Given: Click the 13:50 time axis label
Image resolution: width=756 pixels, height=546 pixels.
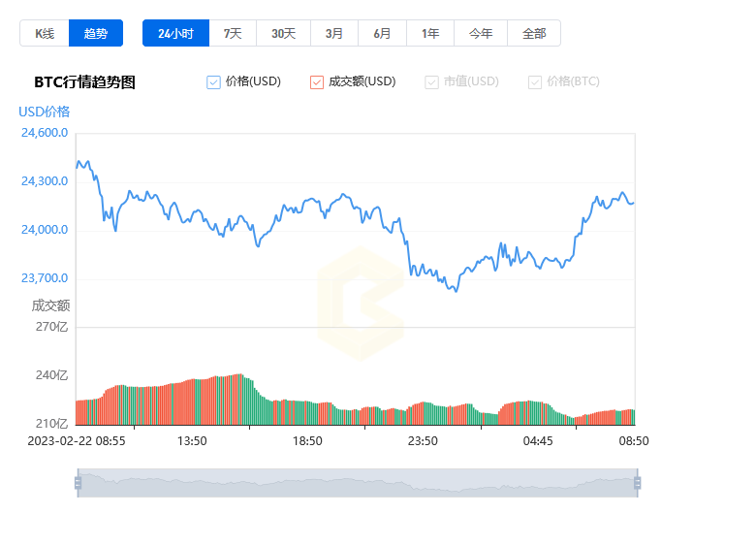Looking at the screenshot, I should pyautogui.click(x=192, y=441).
